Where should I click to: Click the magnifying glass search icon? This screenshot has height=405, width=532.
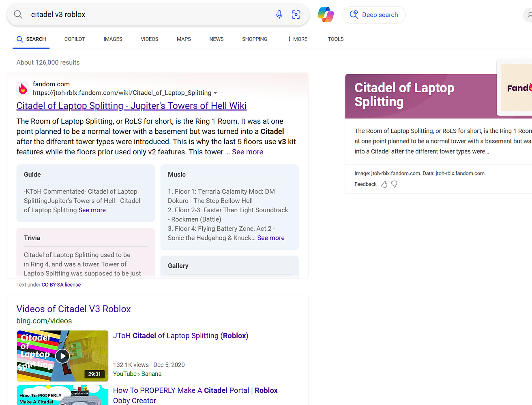point(18,15)
